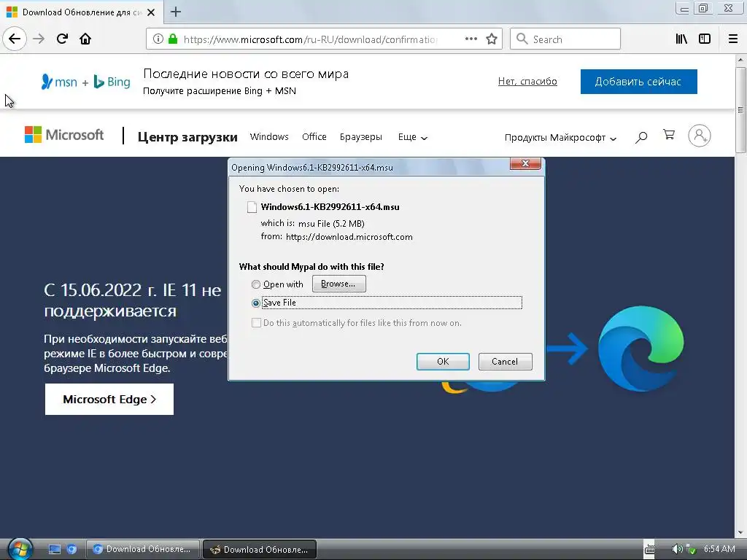Open the Windows Start orb
This screenshot has width=747, height=560.
click(x=20, y=549)
